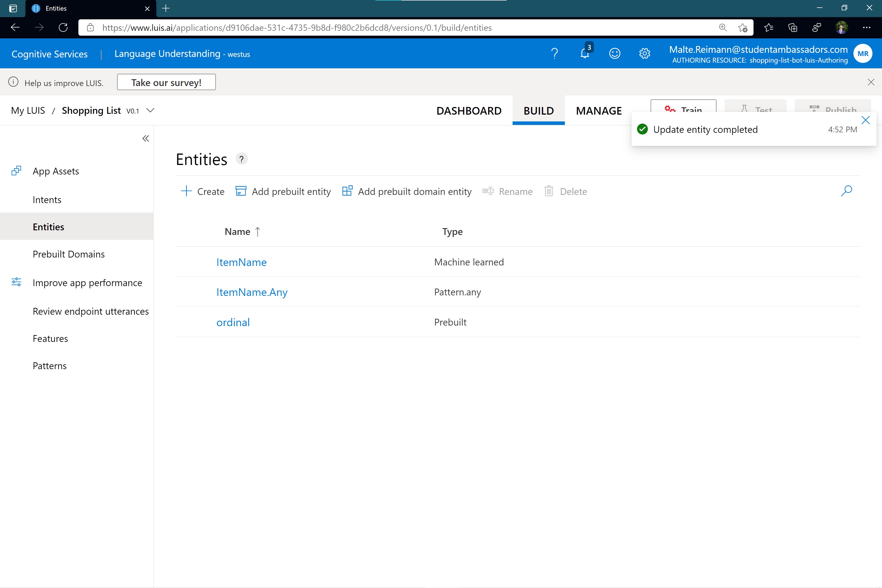
Task: Click the MR user avatar
Action: (862, 54)
